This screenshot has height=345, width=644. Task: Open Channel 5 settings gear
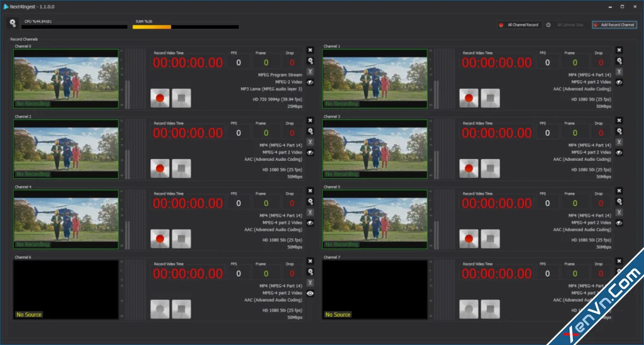pos(619,202)
